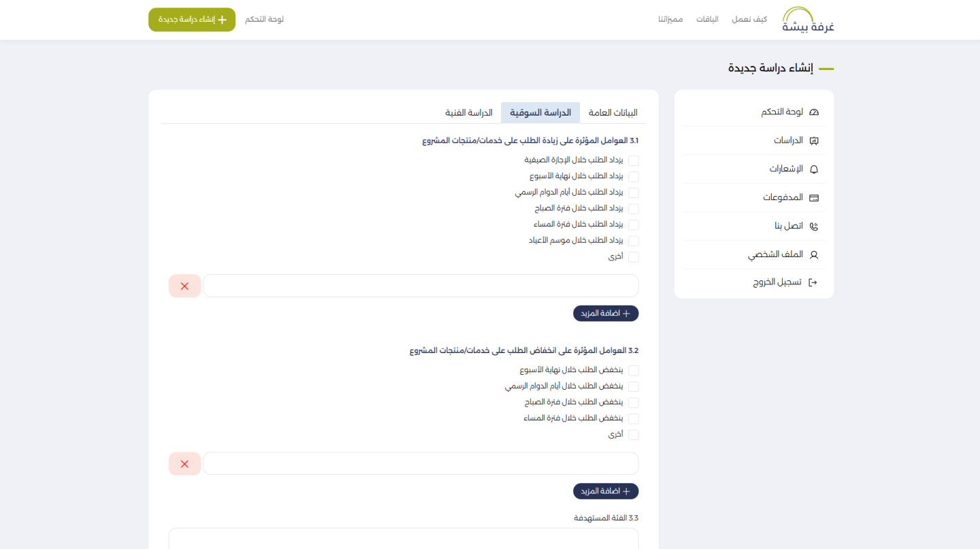Viewport: 980px width, 549px height.
Task: Open the الباقات link in top navigation
Action: coord(707,20)
